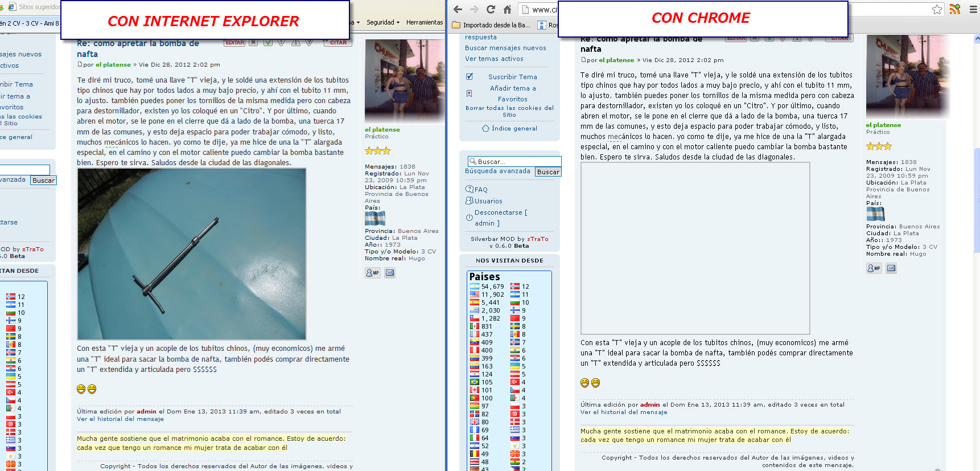Click the email envelope icon in Chrome profile
The image size is (980, 471).
(891, 268)
